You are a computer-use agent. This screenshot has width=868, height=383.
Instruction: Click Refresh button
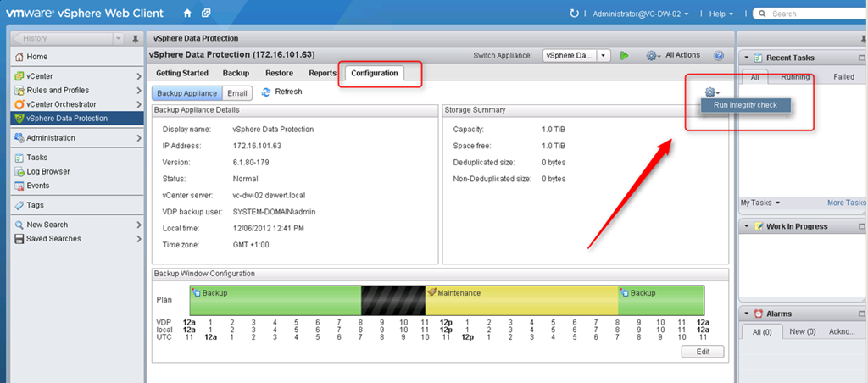tap(281, 92)
